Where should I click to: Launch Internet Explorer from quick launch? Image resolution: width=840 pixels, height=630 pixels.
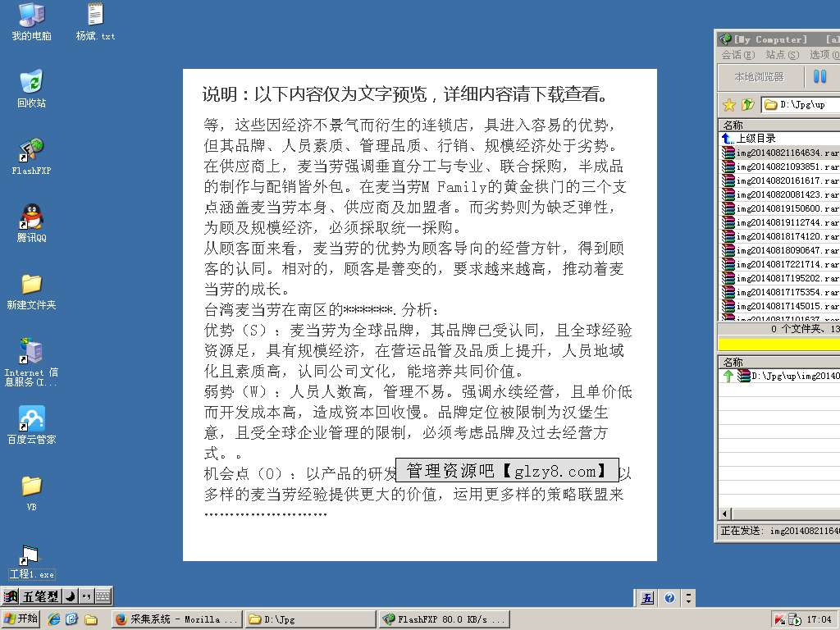[x=54, y=619]
